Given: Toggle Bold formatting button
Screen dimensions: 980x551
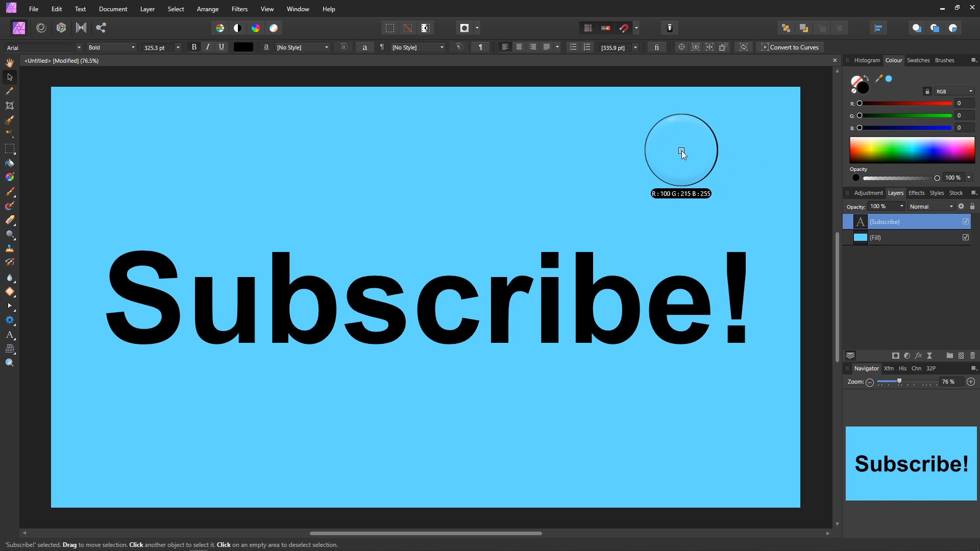Looking at the screenshot, I should pos(194,47).
